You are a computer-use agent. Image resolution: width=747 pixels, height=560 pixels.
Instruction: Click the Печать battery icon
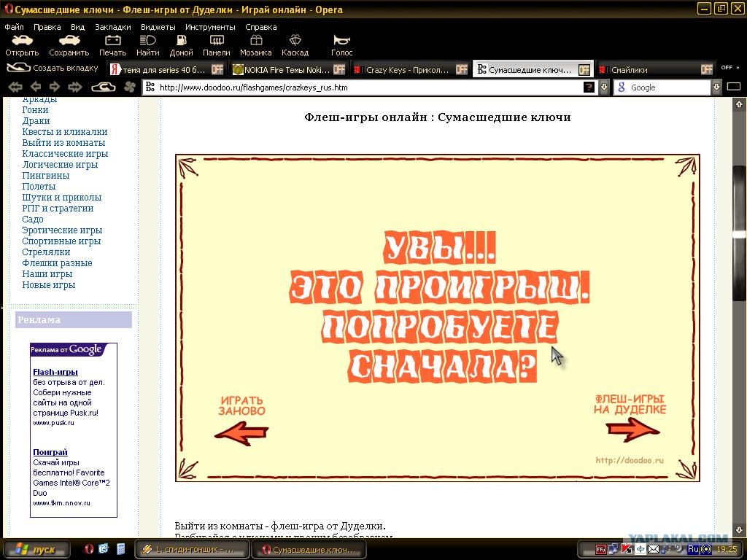113,41
